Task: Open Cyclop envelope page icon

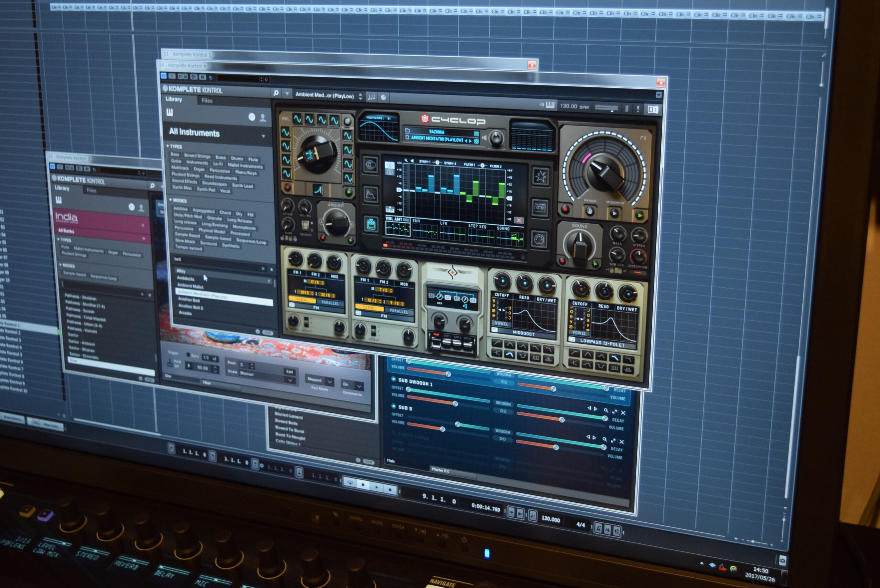Action: click(x=370, y=194)
